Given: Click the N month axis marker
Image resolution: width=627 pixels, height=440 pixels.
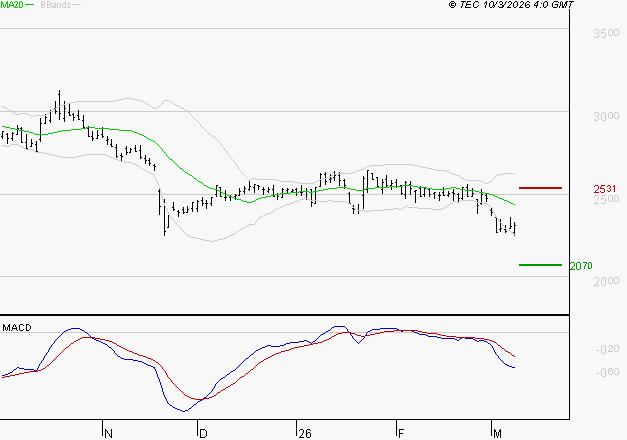Looking at the screenshot, I should [x=108, y=434].
